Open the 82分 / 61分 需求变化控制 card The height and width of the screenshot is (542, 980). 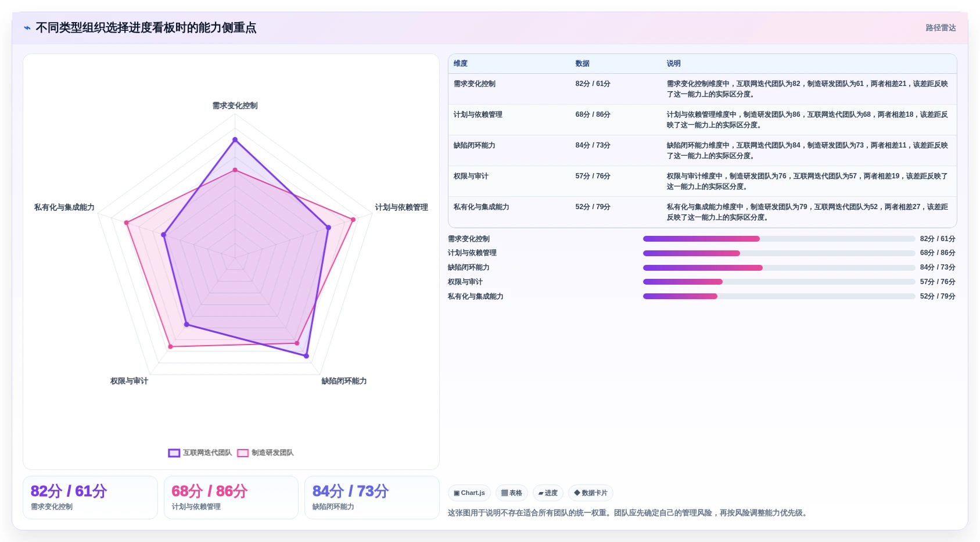click(x=90, y=497)
